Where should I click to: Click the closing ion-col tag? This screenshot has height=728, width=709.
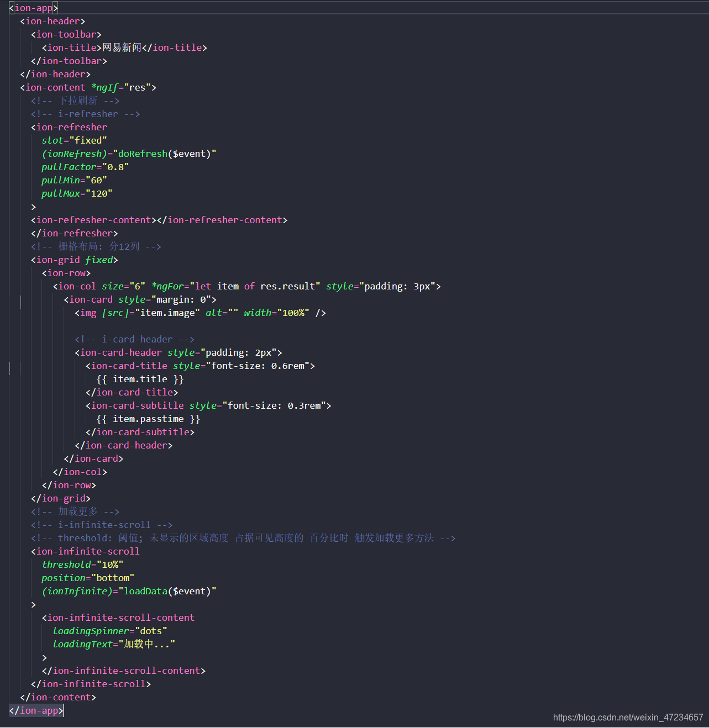(80, 472)
